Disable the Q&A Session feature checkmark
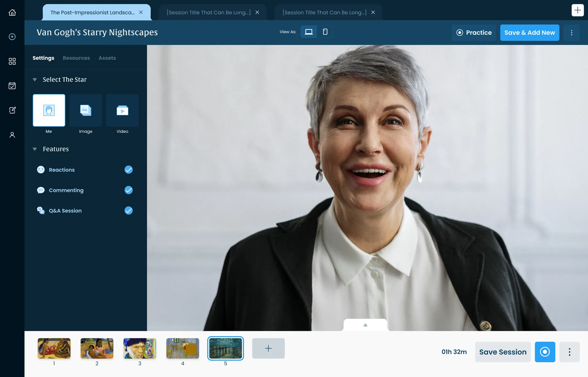The width and height of the screenshot is (588, 377). (x=128, y=211)
